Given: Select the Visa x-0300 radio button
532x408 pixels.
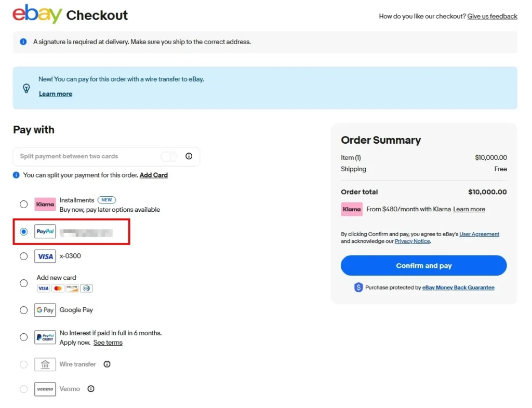Looking at the screenshot, I should [24, 256].
